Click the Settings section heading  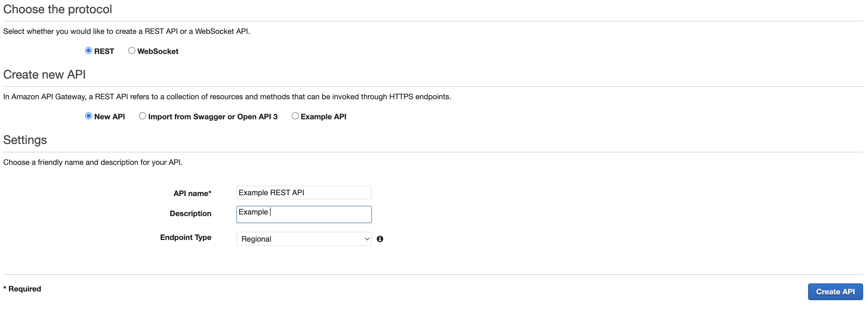pos(25,140)
